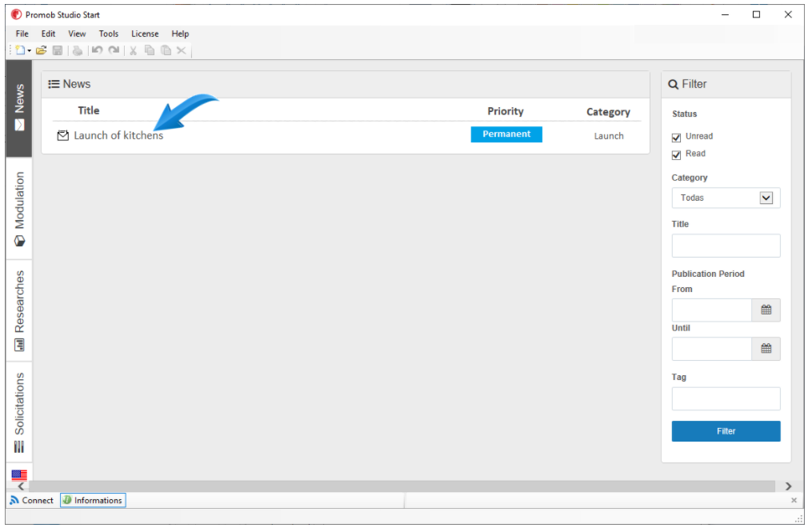
Task: Click the Title column header
Action: 89,110
